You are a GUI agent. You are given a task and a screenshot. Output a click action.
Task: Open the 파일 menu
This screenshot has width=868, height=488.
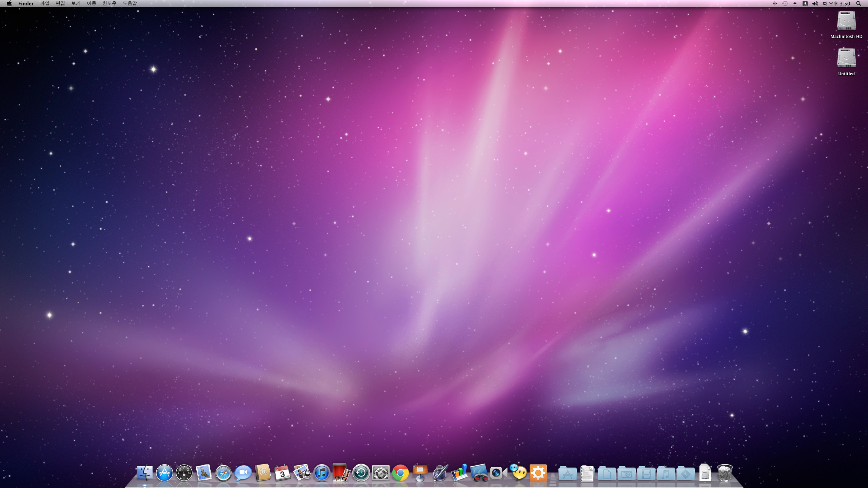[45, 3]
